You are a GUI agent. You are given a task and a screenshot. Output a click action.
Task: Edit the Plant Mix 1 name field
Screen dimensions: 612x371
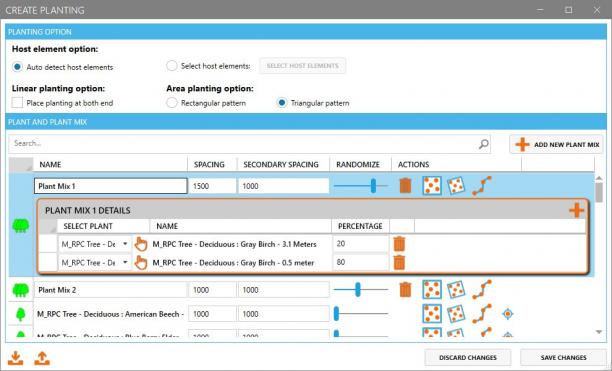click(x=111, y=186)
